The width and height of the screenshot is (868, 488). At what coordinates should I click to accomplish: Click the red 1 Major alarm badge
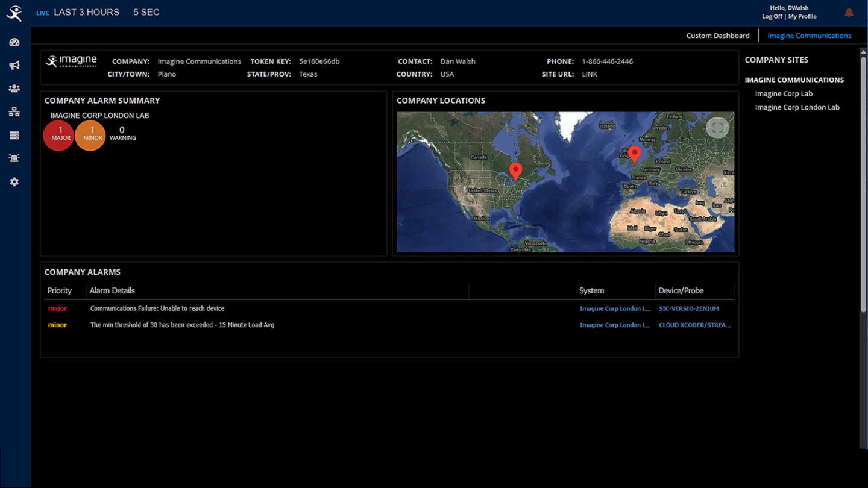tap(59, 135)
